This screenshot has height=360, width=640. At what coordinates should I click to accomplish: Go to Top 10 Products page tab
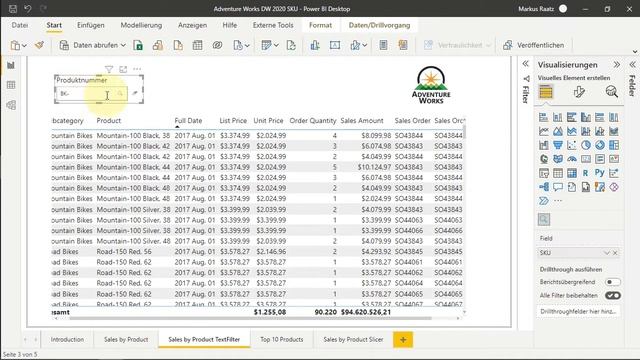282,340
